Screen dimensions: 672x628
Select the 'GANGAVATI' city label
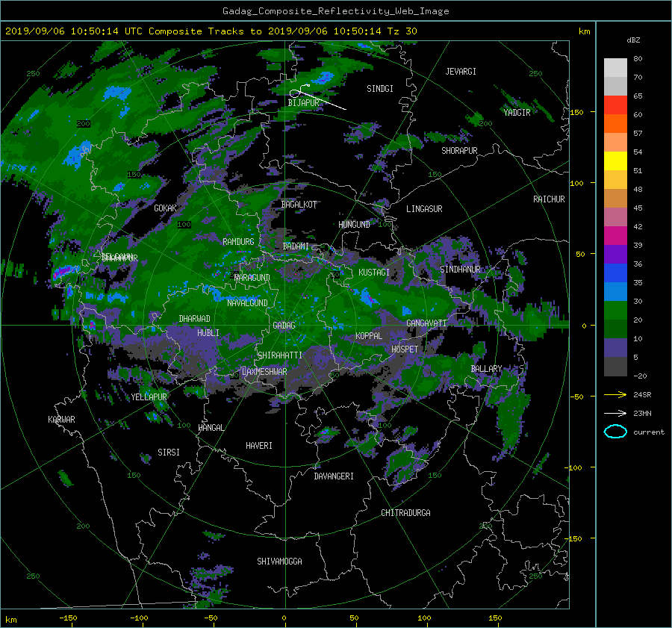(x=426, y=323)
